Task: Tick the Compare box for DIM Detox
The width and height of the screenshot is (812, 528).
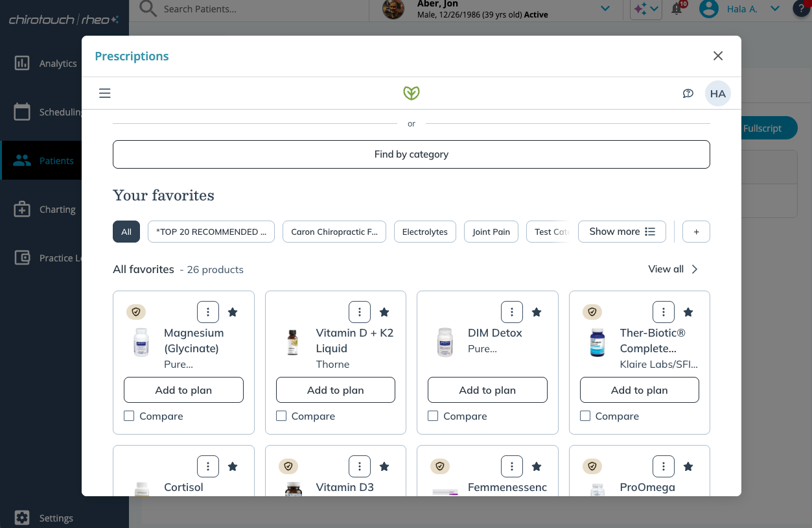Action: pos(433,416)
